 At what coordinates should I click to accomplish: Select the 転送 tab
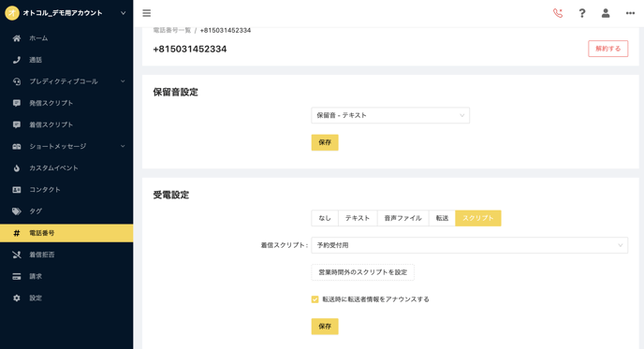click(442, 218)
